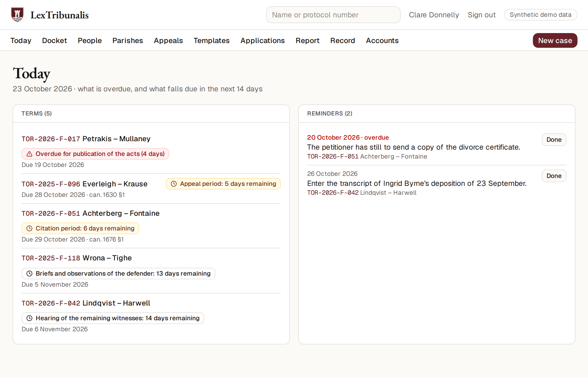The height and width of the screenshot is (378, 588).
Task: Focus the name or protocol number search
Action: 333,15
